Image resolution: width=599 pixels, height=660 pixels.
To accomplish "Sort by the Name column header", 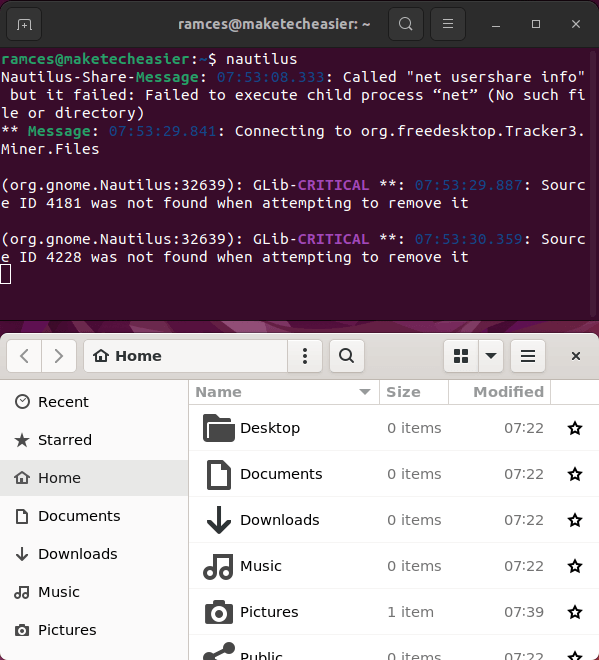I will 284,392.
